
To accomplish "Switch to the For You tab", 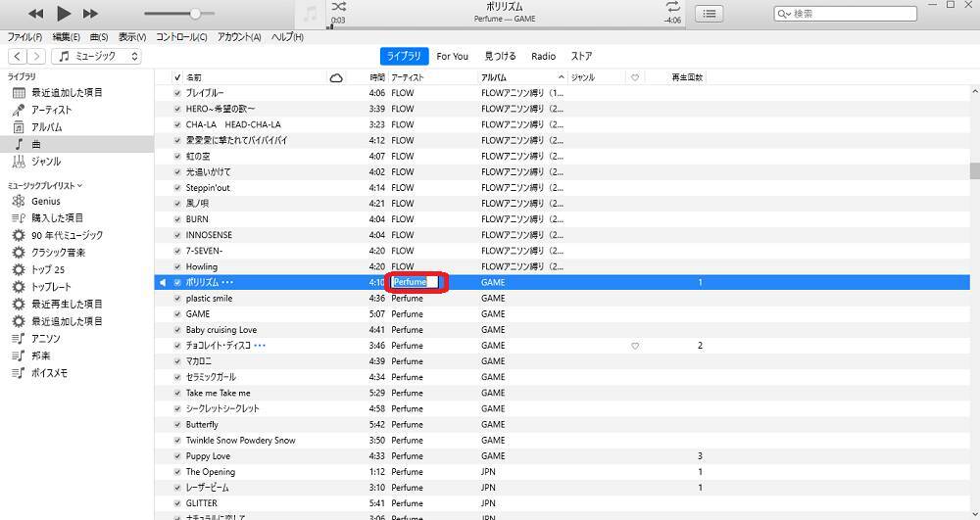I will point(452,57).
